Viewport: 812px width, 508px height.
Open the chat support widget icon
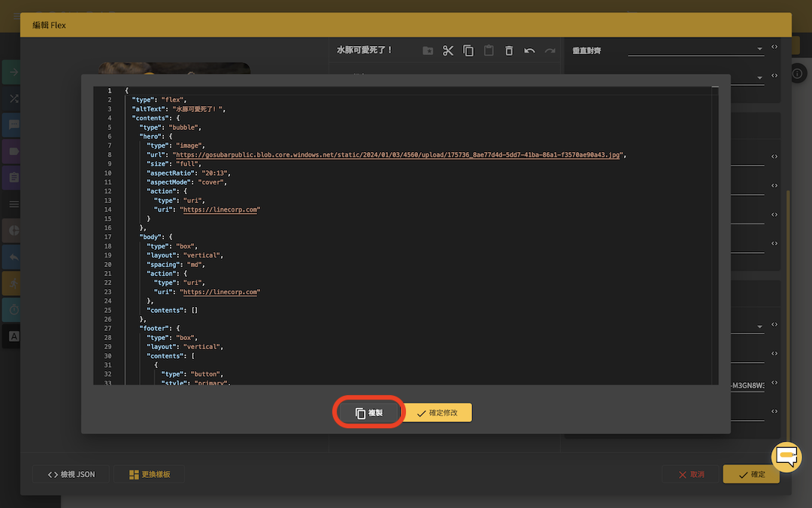coord(786,457)
